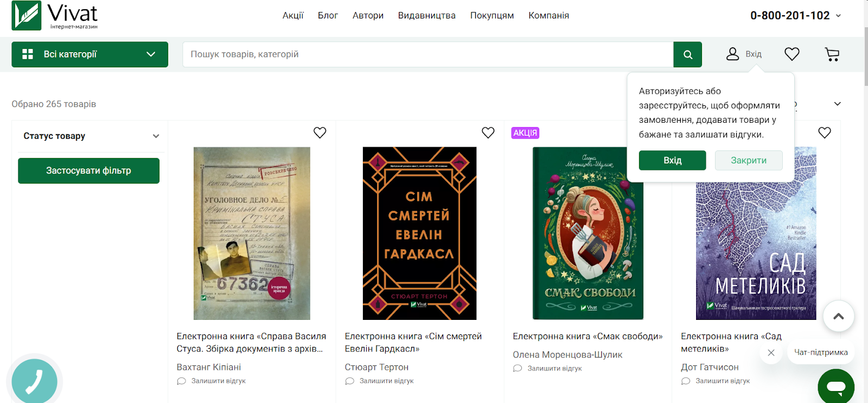The height and width of the screenshot is (403, 868).
Task: Click the user account icon
Action: (x=732, y=54)
